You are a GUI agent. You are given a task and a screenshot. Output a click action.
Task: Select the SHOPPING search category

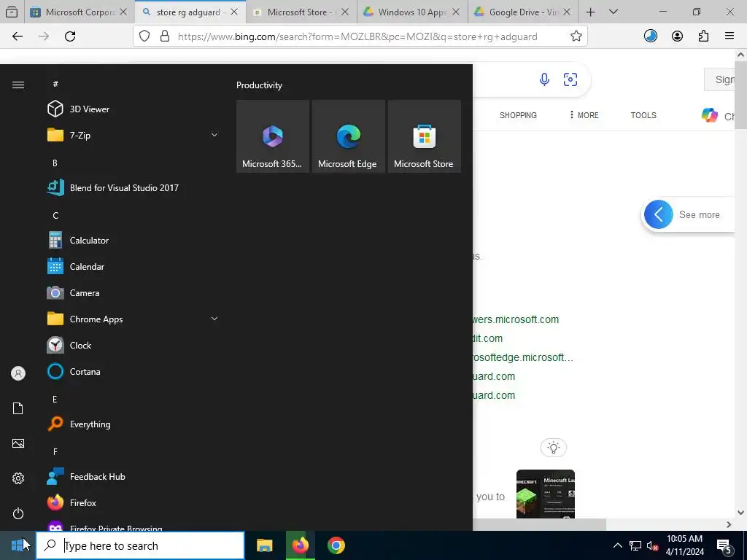pyautogui.click(x=518, y=115)
